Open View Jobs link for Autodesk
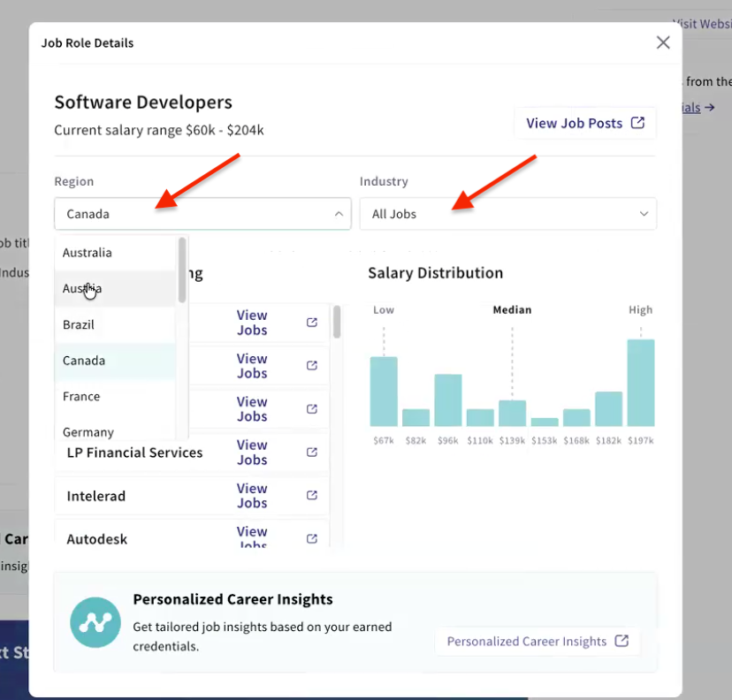732x700 pixels. coord(252,536)
